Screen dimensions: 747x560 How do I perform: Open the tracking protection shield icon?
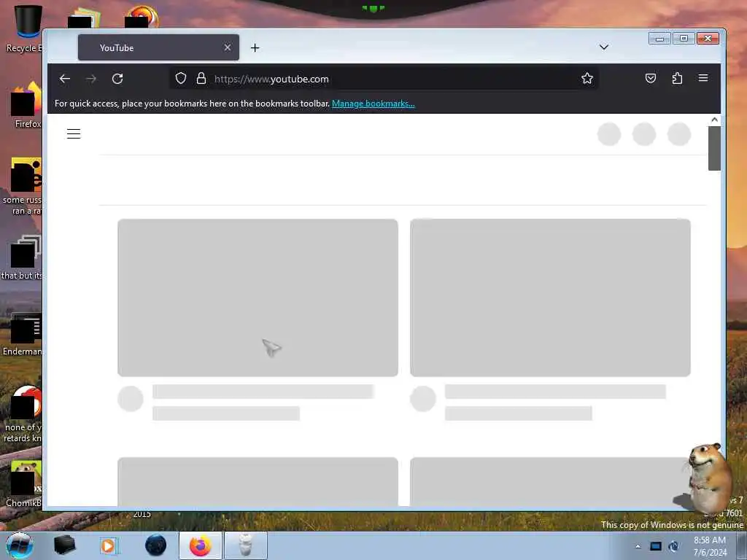tap(181, 78)
